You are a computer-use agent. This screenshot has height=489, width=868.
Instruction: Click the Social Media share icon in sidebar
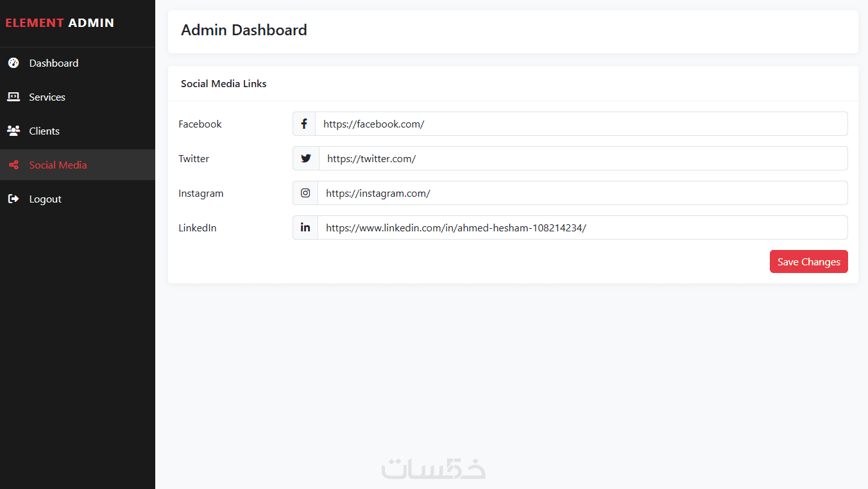13,165
